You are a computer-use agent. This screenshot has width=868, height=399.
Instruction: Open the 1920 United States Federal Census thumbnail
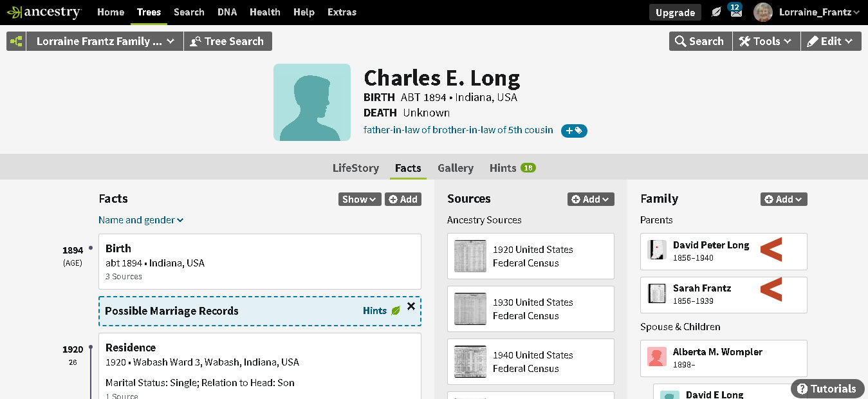(470, 256)
